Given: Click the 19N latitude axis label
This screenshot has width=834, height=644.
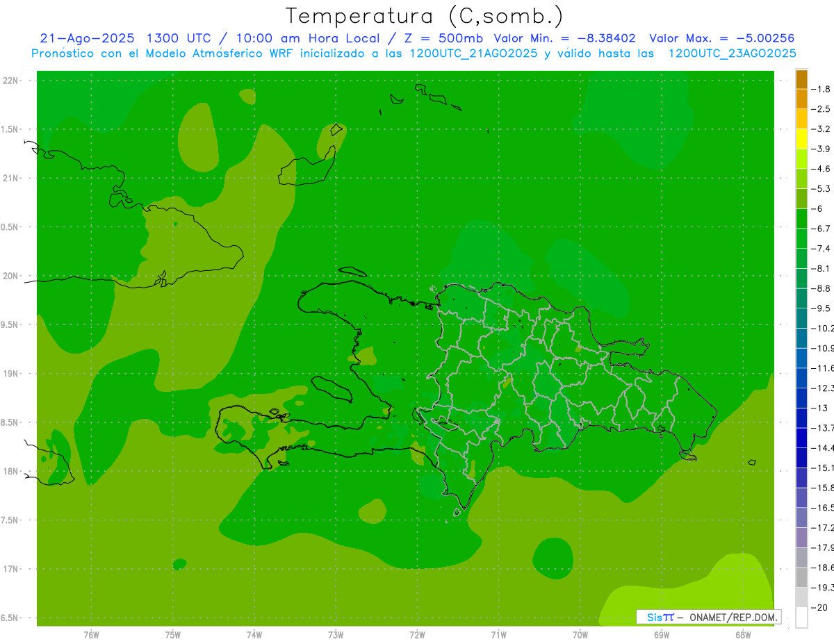Looking at the screenshot, I should pyautogui.click(x=10, y=374).
